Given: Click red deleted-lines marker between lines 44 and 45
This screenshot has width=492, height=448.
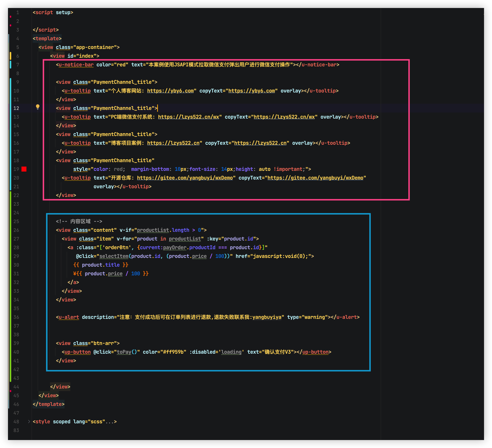Looking at the screenshot, I should pyautogui.click(x=11, y=391).
